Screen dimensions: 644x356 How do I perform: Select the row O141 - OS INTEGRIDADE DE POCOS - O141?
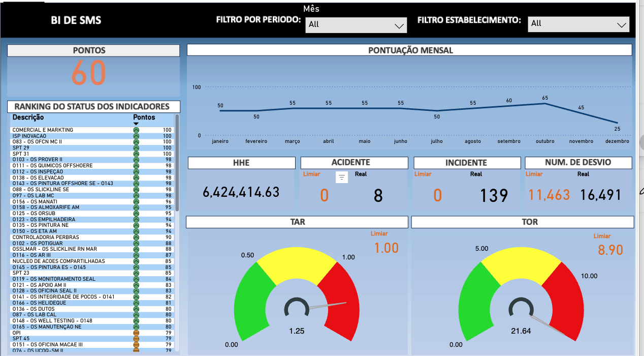click(x=92, y=297)
